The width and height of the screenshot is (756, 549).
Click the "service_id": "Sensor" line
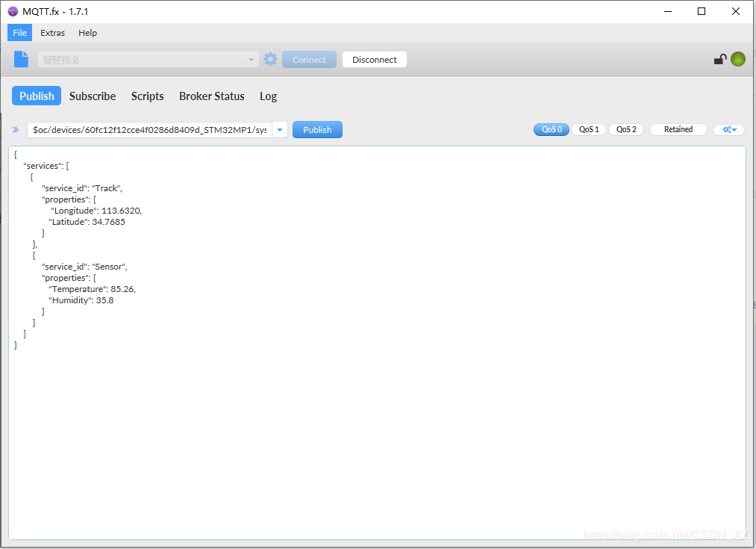click(x=84, y=267)
